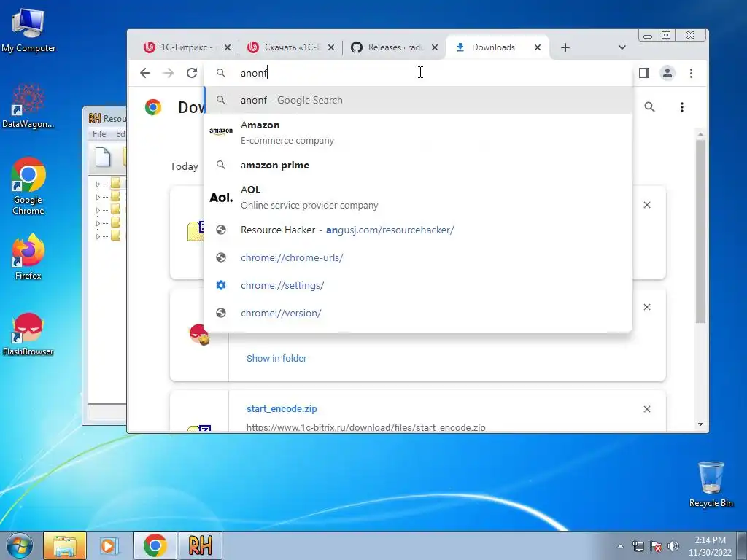Close the Downloads tab
This screenshot has height=560, width=747.
click(538, 47)
